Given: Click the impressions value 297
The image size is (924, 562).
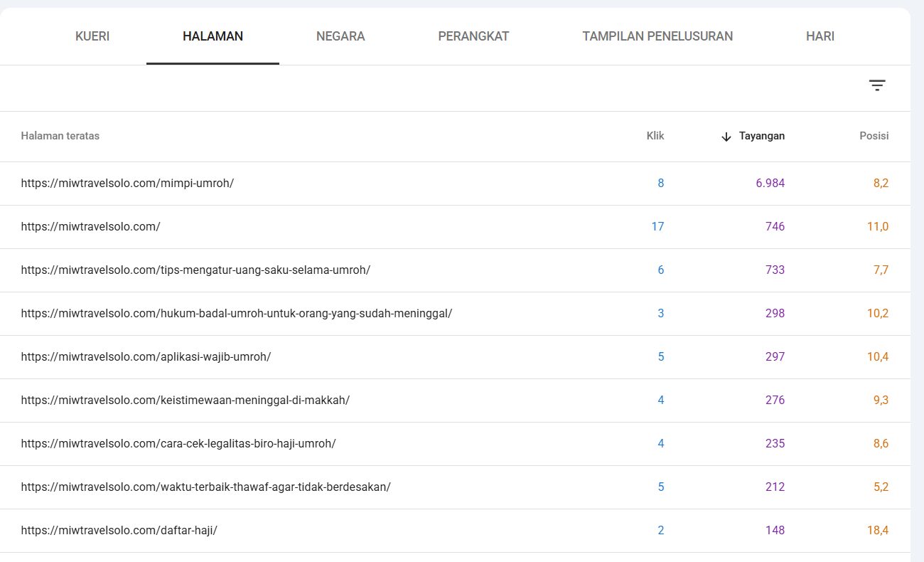Looking at the screenshot, I should [x=775, y=357].
